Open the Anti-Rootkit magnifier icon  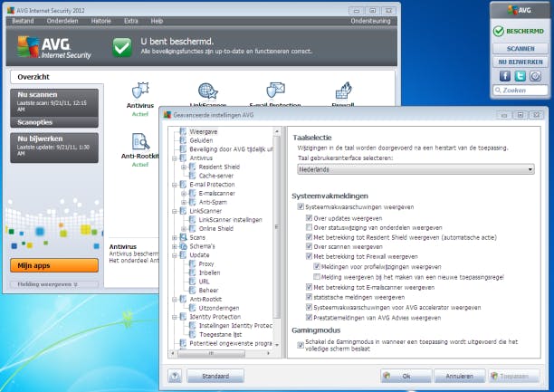click(x=140, y=141)
